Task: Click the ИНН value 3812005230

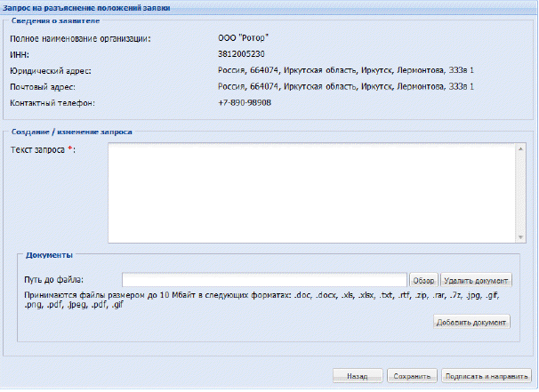Action: [241, 54]
